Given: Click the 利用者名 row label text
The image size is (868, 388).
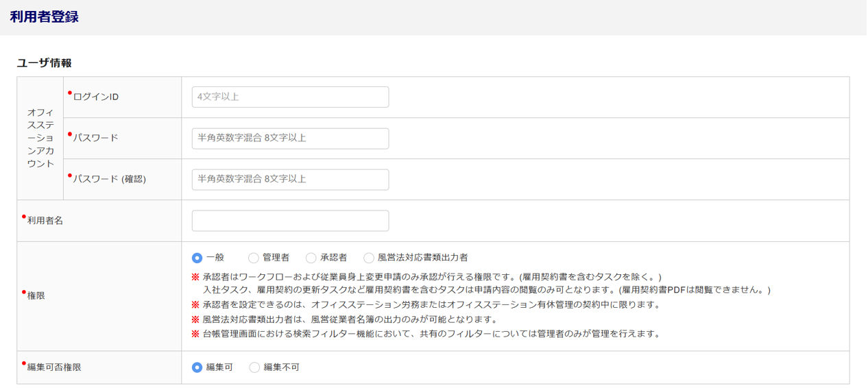Looking at the screenshot, I should pyautogui.click(x=45, y=221).
